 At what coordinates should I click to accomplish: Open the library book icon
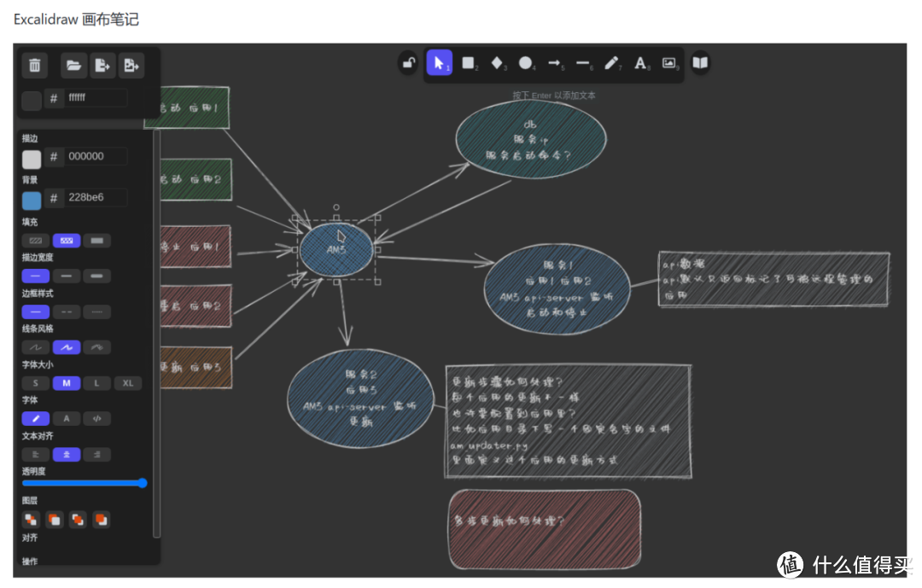coord(700,63)
